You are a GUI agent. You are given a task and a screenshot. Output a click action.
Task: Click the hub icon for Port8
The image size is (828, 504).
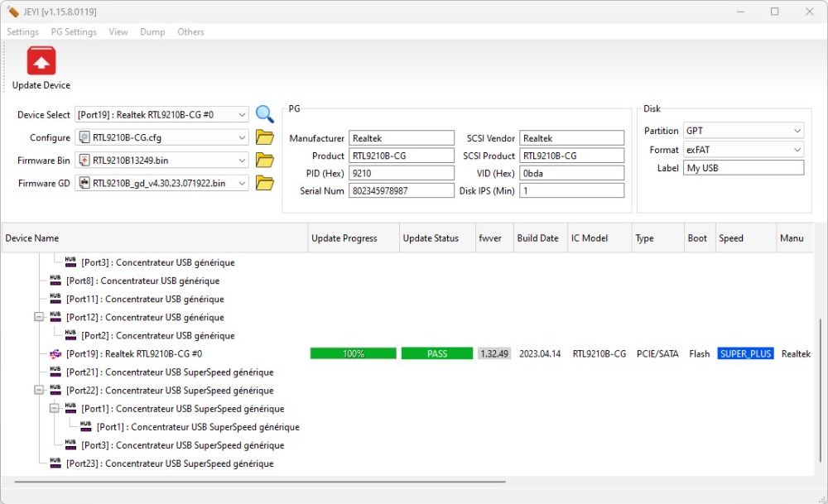[55, 281]
